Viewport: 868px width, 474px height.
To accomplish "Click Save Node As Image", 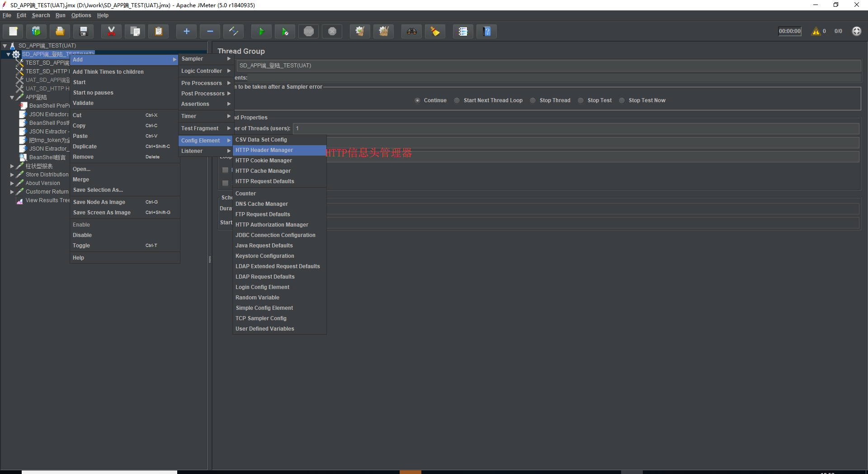I will (125, 202).
